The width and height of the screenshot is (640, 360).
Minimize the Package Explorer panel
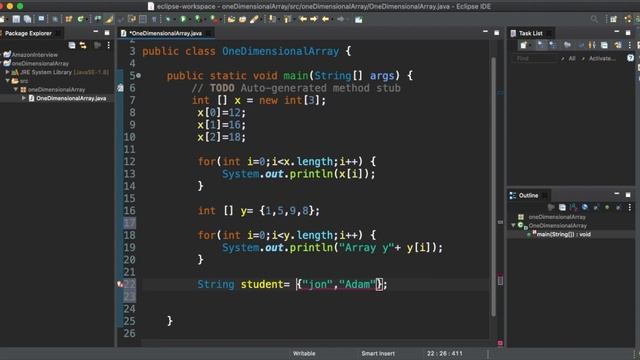(96, 32)
